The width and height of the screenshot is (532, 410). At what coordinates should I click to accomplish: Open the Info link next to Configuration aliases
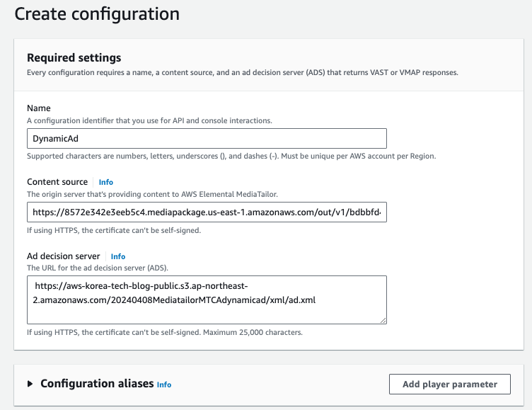[x=164, y=385]
